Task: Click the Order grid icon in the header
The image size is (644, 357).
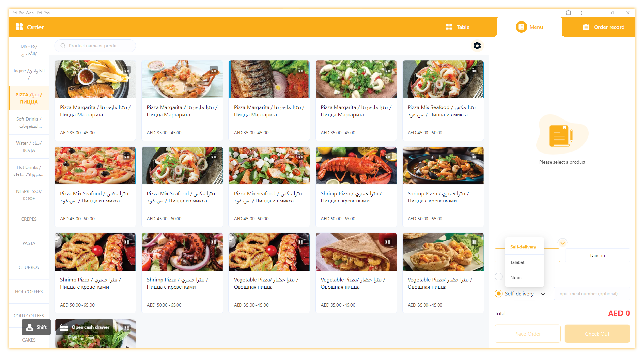Action: pyautogui.click(x=19, y=27)
